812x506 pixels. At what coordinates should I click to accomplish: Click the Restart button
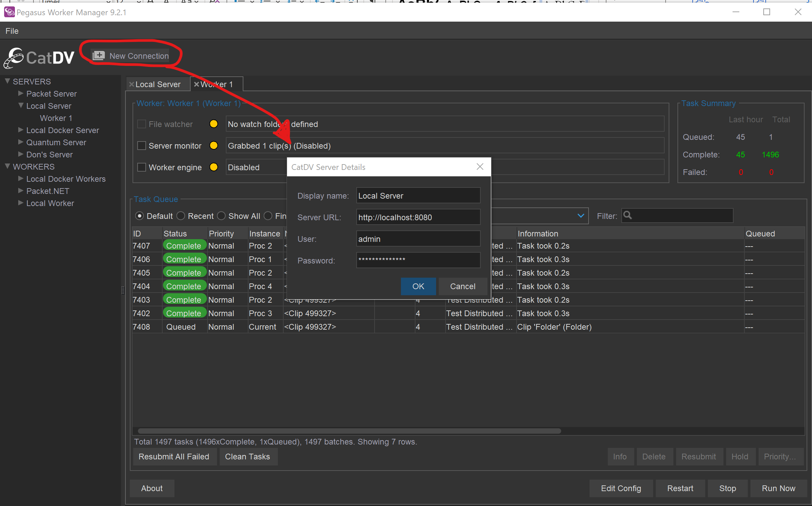680,488
